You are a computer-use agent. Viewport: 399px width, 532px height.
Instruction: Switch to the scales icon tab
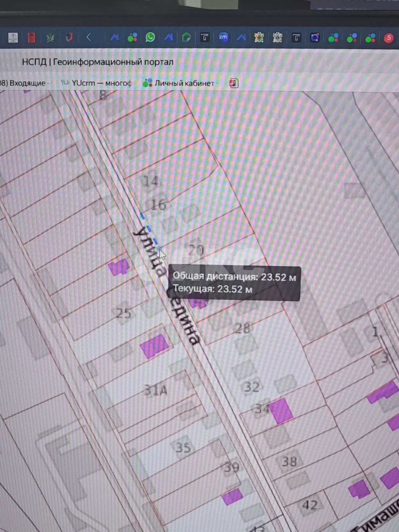tap(13, 38)
